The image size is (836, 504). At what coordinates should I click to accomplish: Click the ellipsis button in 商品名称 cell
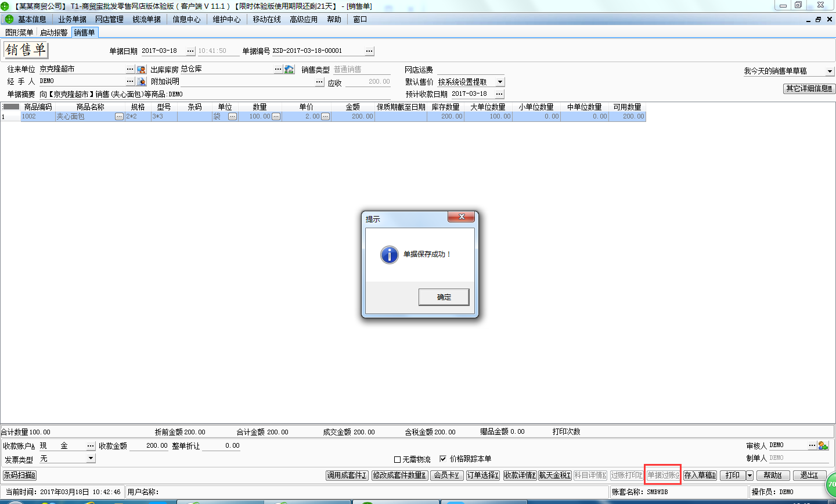(x=119, y=117)
